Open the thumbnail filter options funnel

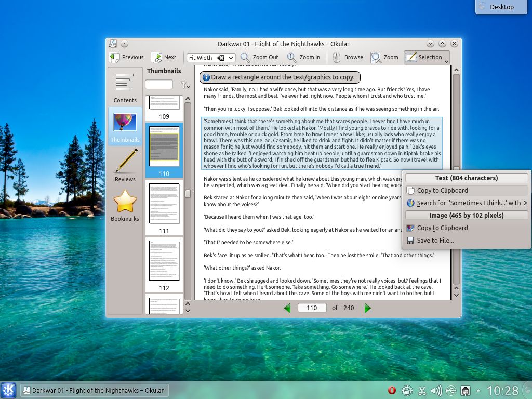coord(185,84)
